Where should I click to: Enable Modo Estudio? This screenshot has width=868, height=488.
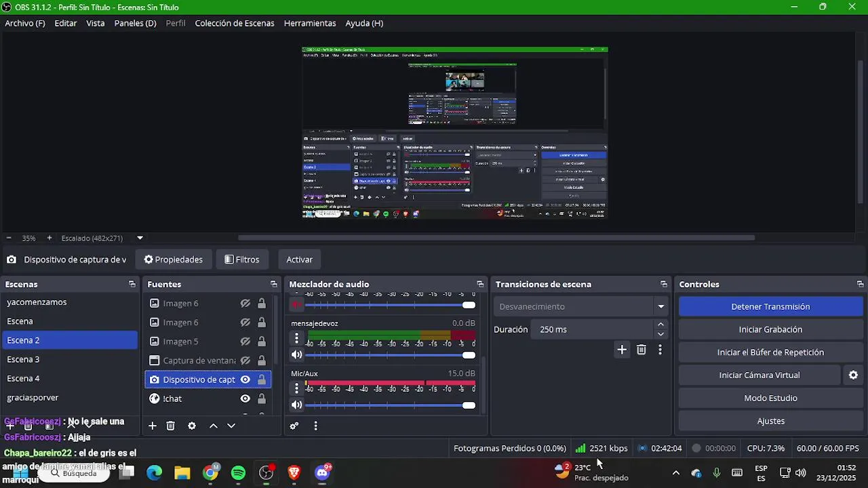[770, 398]
